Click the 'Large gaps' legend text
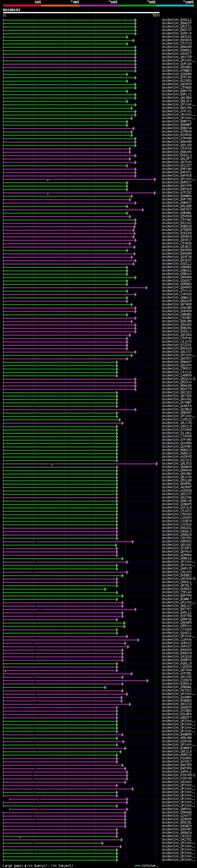This screenshot has height=868, width=197. [x=13, y=866]
